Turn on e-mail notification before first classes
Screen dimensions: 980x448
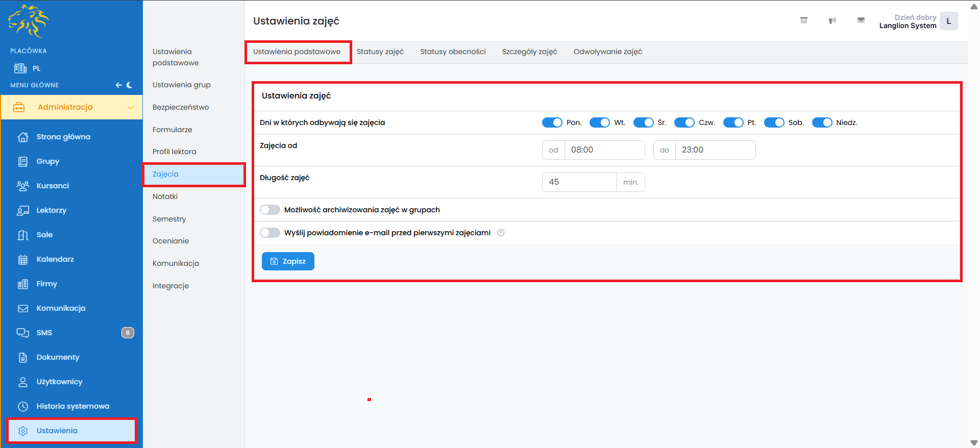click(270, 233)
